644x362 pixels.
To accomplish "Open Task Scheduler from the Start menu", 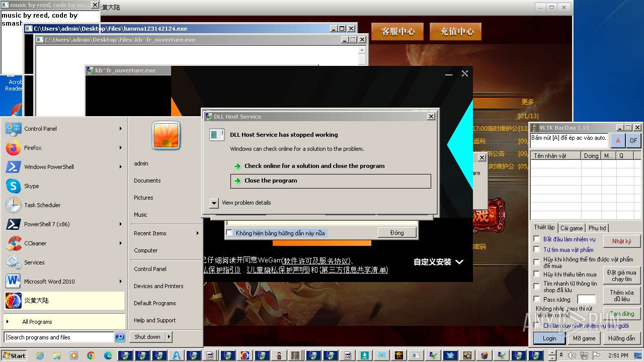I will [64, 205].
